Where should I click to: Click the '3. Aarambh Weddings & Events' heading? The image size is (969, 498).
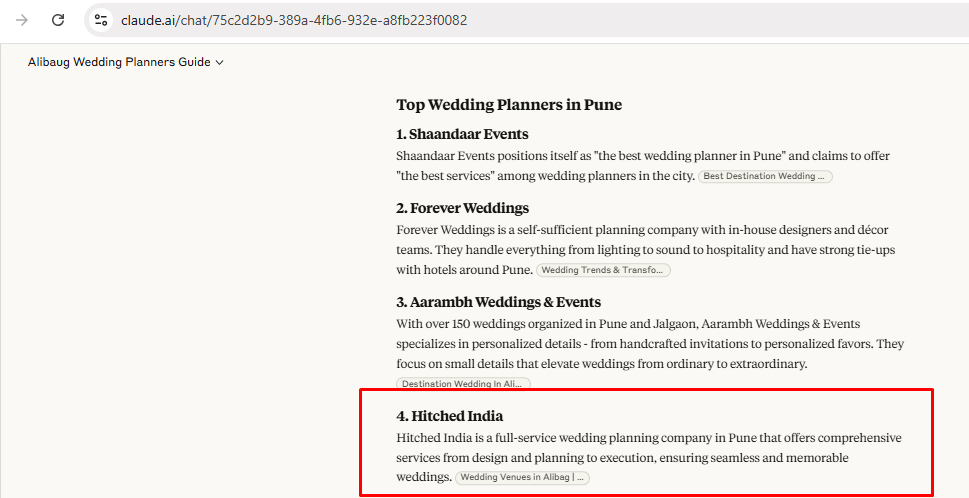tap(499, 302)
